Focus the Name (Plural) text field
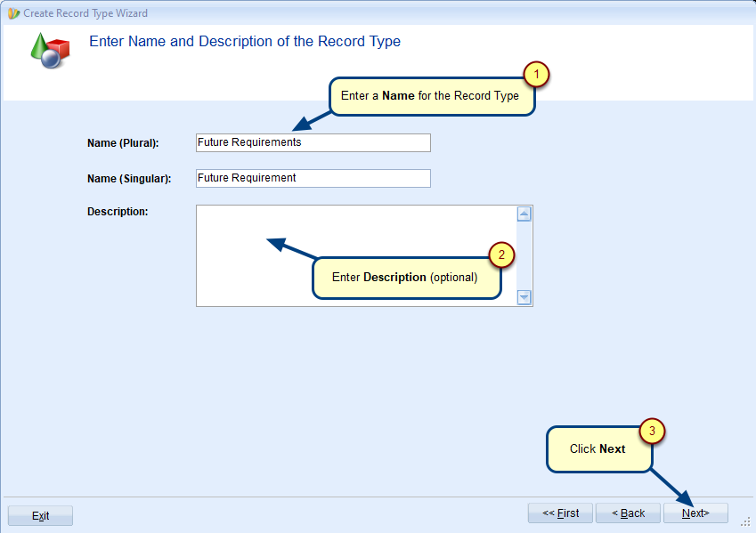 point(313,142)
